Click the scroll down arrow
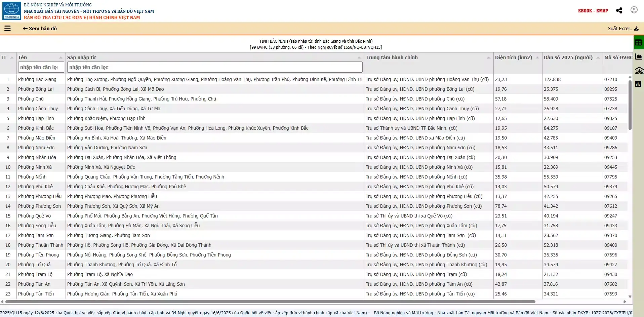Image resolution: width=644 pixels, height=317 pixels. coord(630,296)
